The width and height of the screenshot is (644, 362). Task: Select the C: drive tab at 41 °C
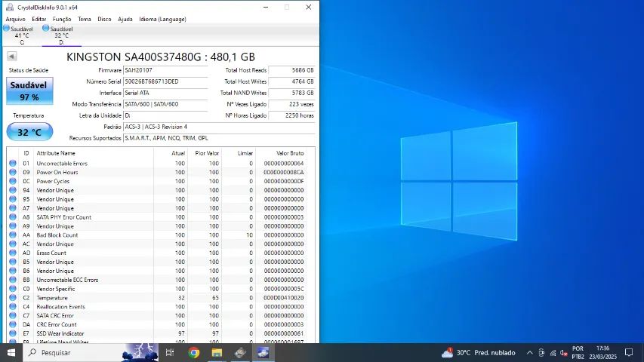(21, 35)
